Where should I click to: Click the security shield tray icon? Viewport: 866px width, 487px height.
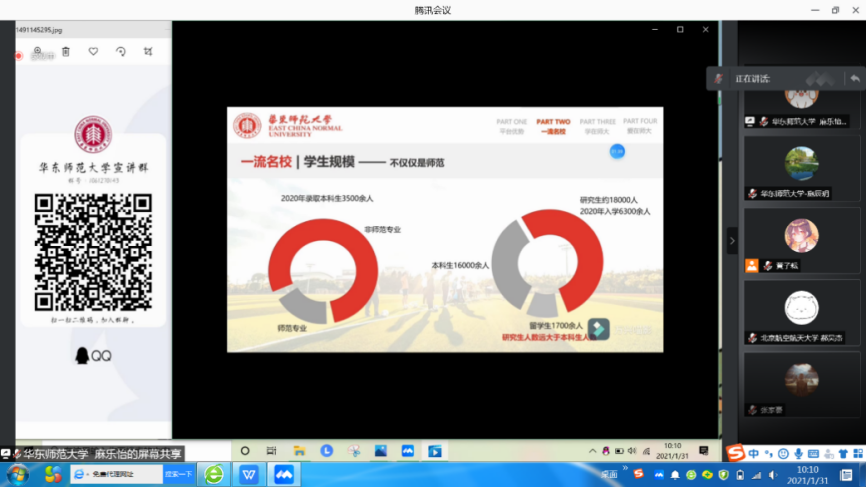[x=724, y=475]
